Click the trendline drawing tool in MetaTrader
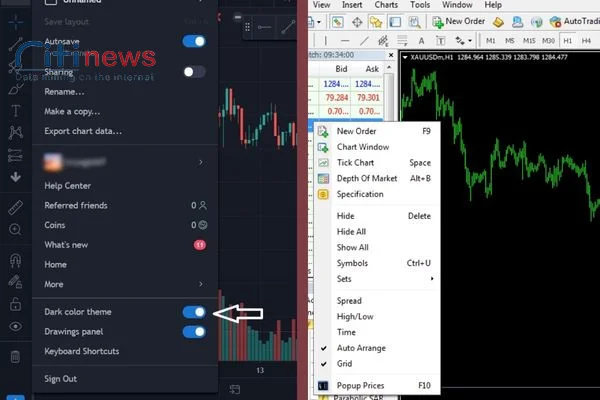600x400 pixels. [x=364, y=41]
